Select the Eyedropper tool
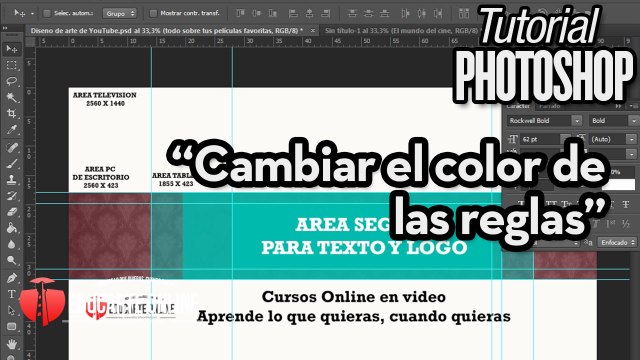Viewport: 640px width, 360px height. click(11, 130)
